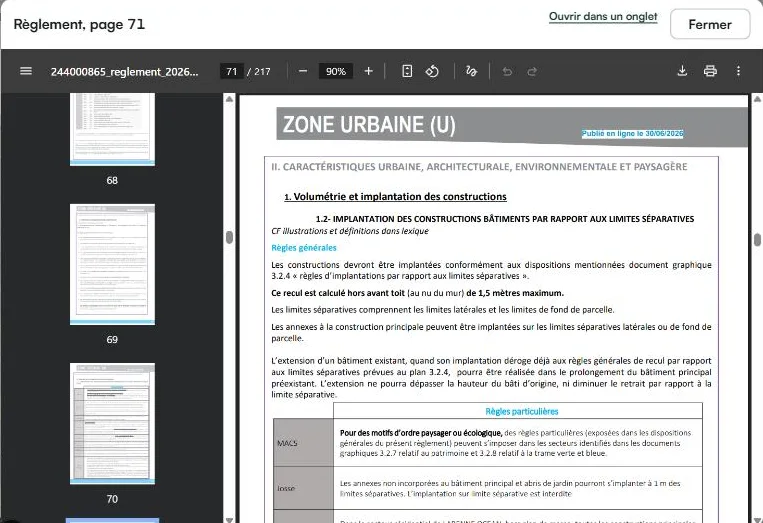Click 'CF illustrations et définitions dans lexique'
Image resolution: width=763 pixels, height=523 pixels.
tap(350, 231)
